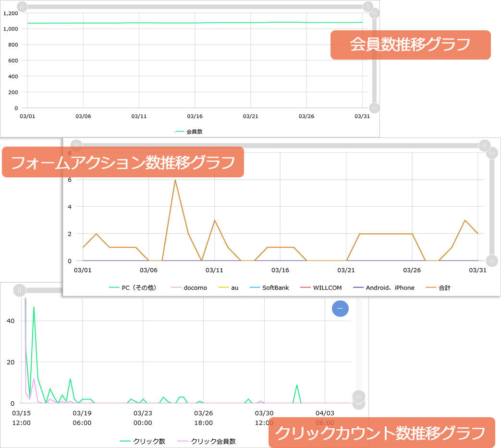Image resolution: width=501 pixels, height=448 pixels.
Task: Toggle Android、iPhone legend series
Action: point(383,287)
